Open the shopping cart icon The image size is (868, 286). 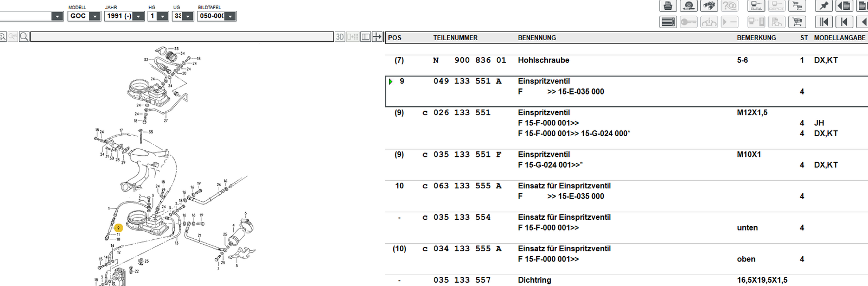(x=797, y=22)
